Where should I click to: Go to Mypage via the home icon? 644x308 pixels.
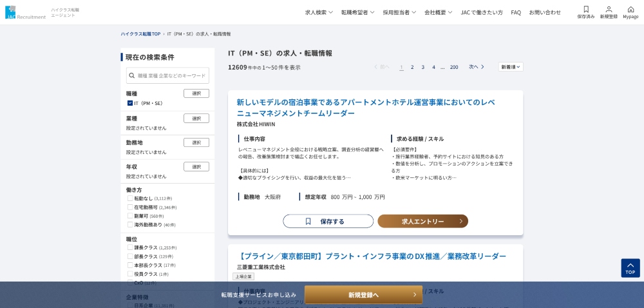tap(630, 12)
